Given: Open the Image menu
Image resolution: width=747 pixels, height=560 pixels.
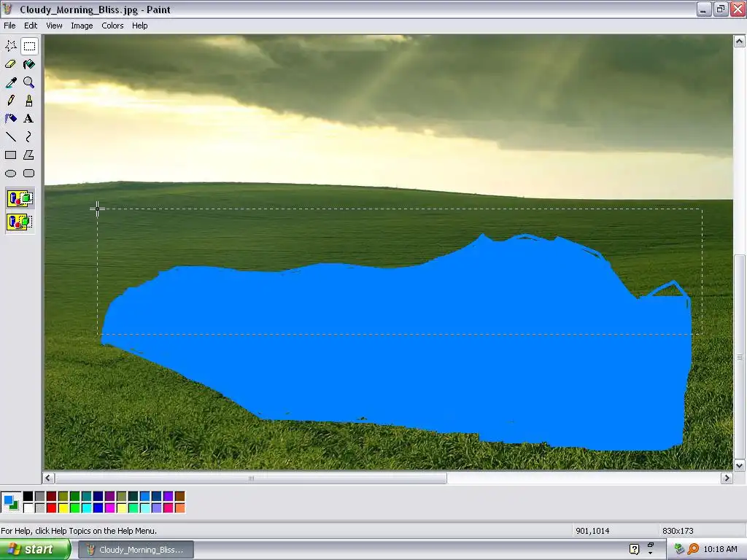Looking at the screenshot, I should pos(82,26).
